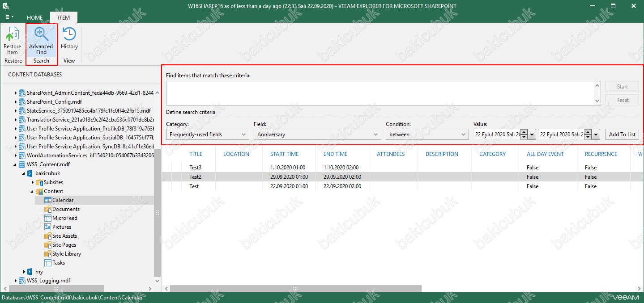This screenshot has width=644, height=303.
Task: Open the Field dropdown showing Anniversary
Action: 317,134
